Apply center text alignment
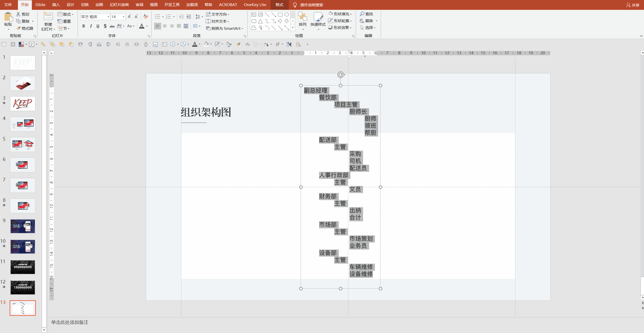This screenshot has width=644, height=333. pos(165,26)
